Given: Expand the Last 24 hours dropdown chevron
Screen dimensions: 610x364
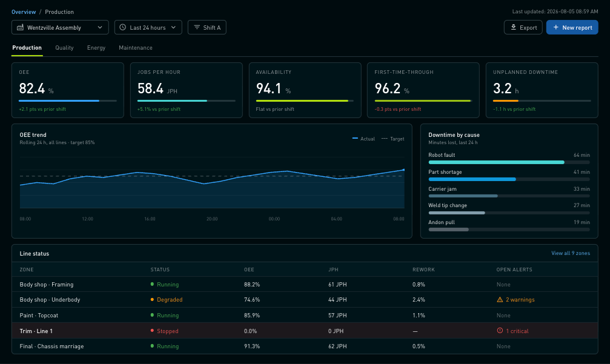Looking at the screenshot, I should click(173, 27).
